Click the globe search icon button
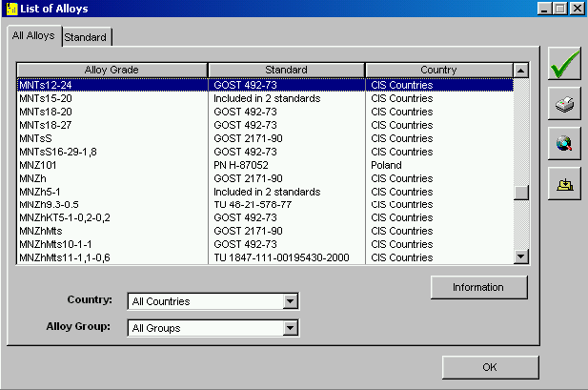 click(x=564, y=143)
